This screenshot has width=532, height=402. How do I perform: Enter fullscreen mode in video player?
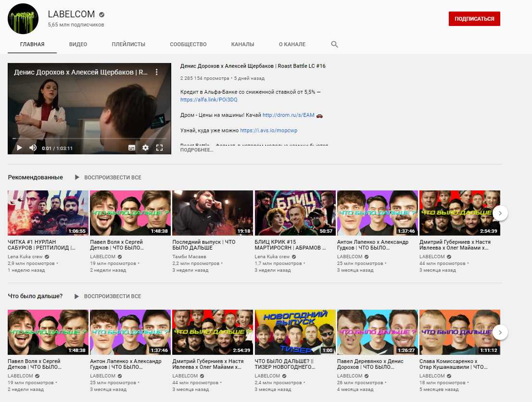(160, 148)
